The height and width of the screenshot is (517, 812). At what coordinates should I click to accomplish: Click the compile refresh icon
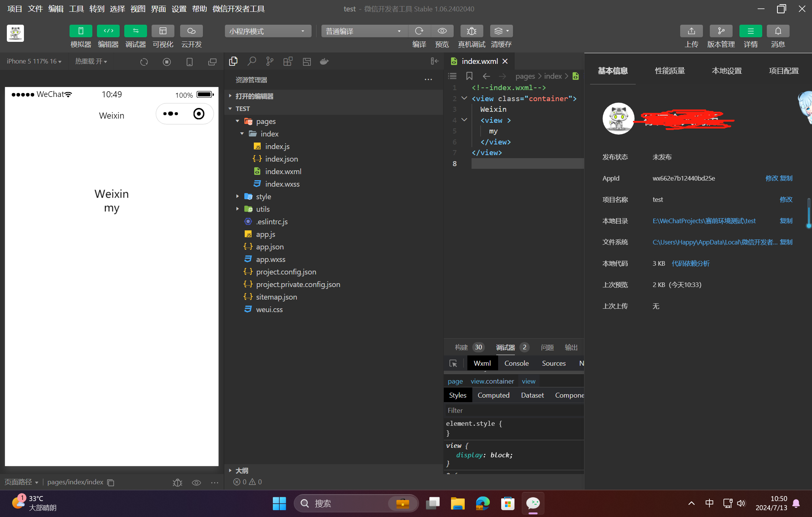coord(419,31)
